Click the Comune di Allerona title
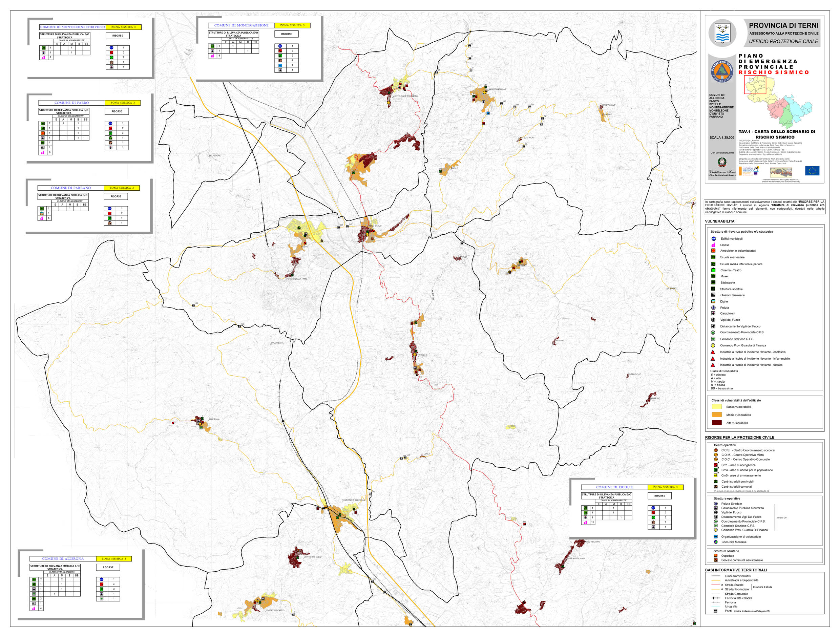840x637 pixels. [x=63, y=559]
